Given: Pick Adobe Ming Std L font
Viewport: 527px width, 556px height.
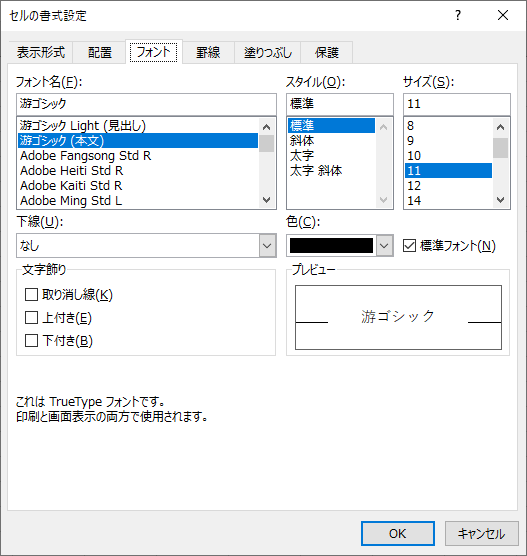Looking at the screenshot, I should click(138, 200).
